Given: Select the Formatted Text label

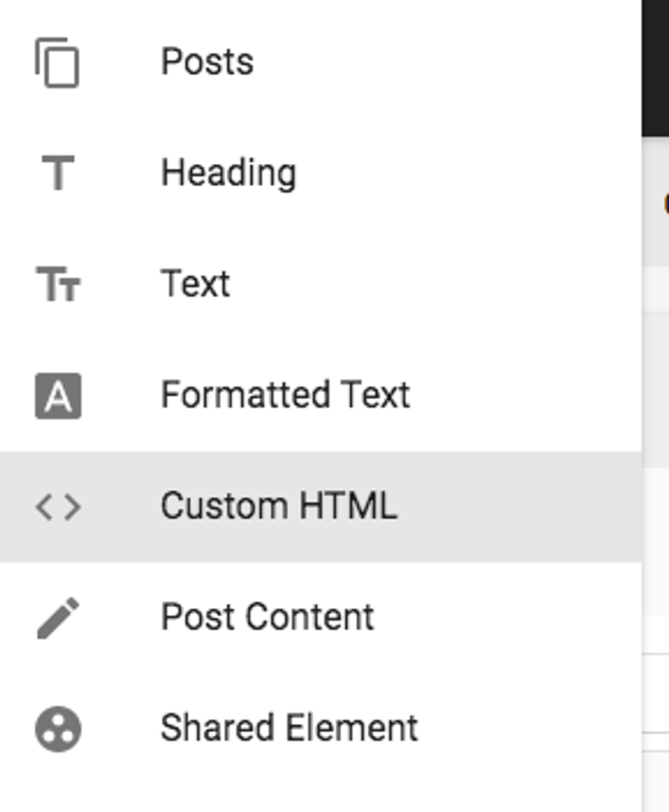Looking at the screenshot, I should (x=285, y=395).
